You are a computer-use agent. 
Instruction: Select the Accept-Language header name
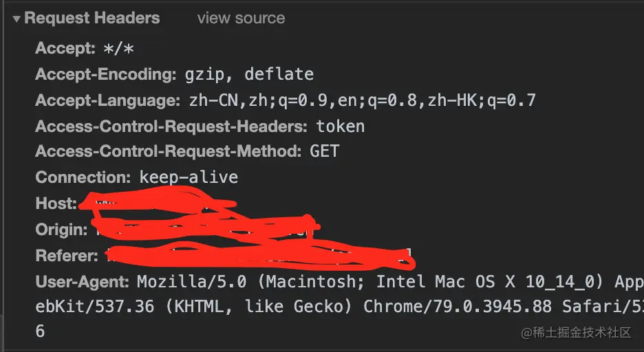(x=107, y=100)
